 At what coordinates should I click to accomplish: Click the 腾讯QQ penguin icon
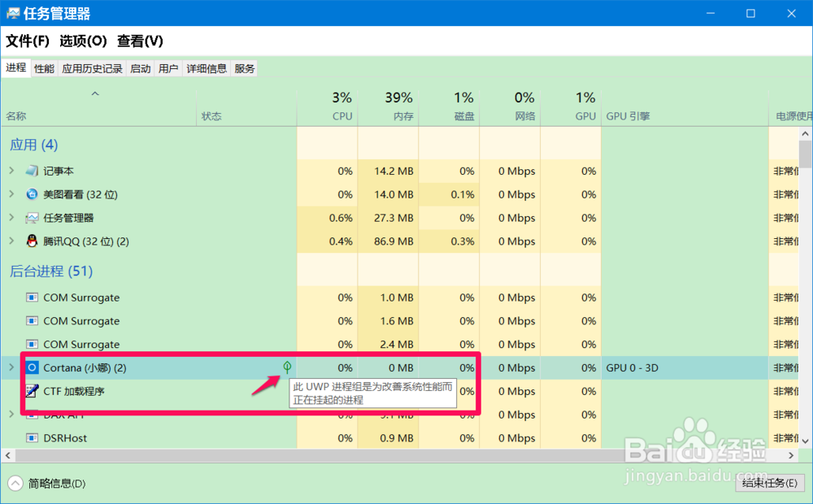tap(32, 241)
